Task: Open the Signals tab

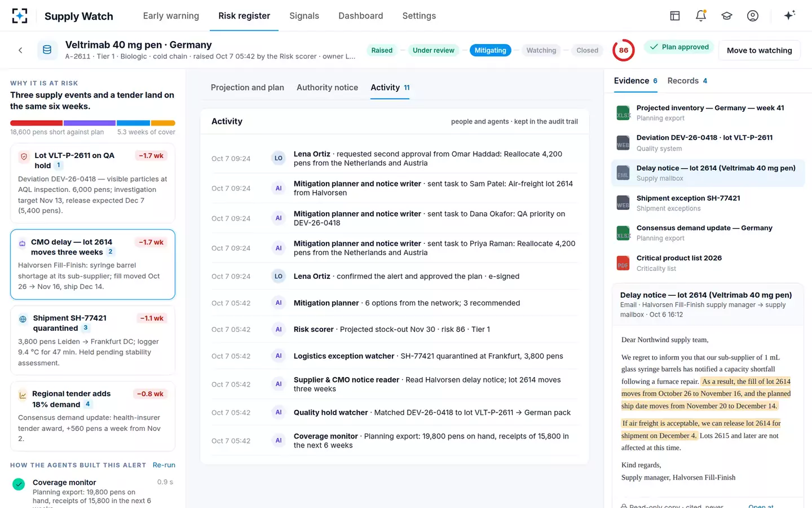Action: (304, 16)
